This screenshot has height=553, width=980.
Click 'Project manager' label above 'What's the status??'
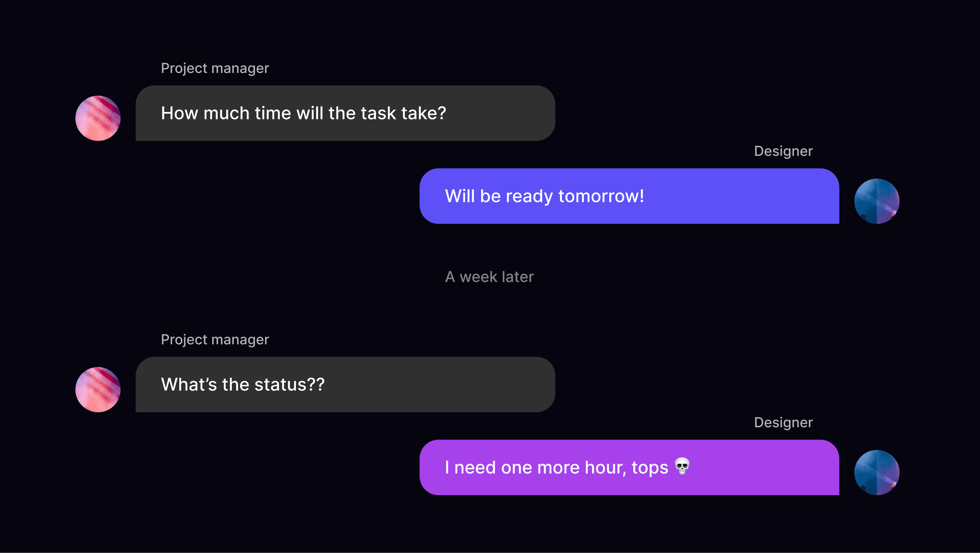[x=214, y=340]
